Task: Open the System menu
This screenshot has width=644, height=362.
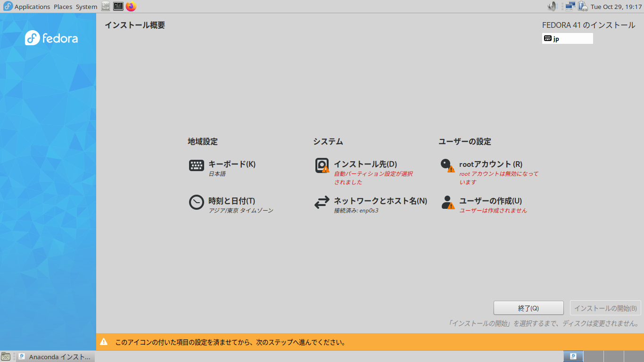Action: (86, 7)
